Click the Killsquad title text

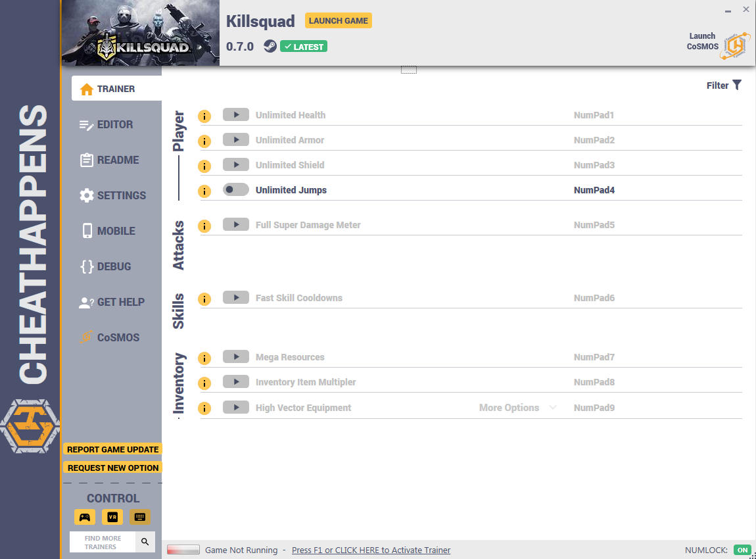(260, 22)
